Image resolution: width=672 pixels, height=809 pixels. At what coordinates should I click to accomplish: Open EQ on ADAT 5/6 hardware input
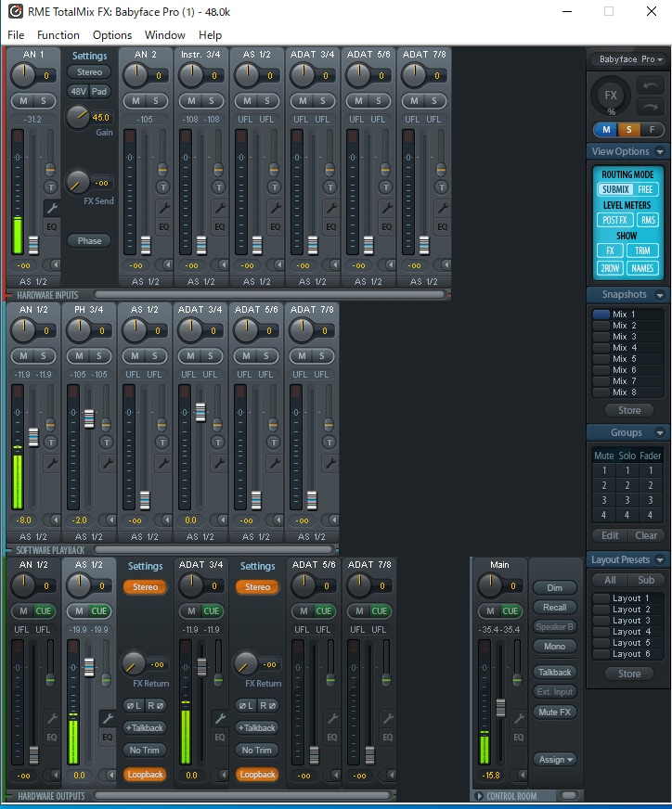click(x=386, y=226)
